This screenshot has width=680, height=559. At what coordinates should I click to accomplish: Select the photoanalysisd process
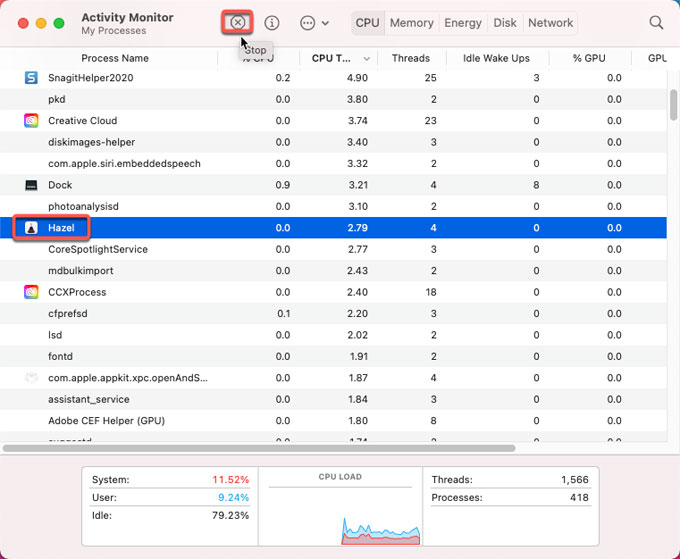(x=333, y=206)
